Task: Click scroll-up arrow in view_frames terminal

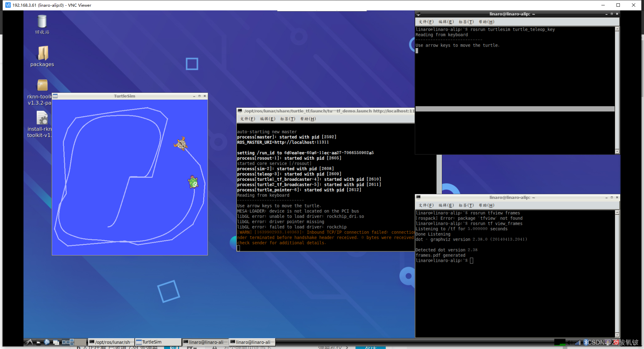Action: [617, 212]
